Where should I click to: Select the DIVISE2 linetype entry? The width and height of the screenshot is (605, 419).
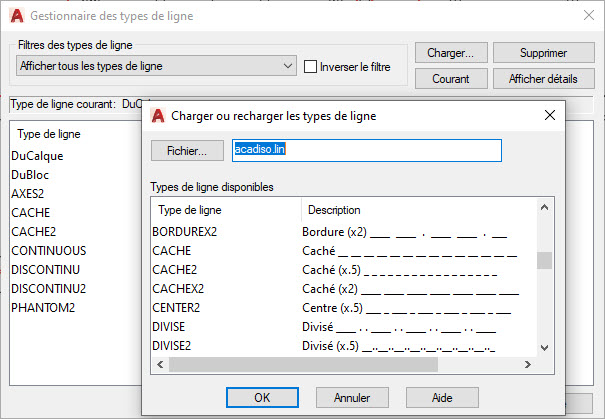tap(173, 346)
